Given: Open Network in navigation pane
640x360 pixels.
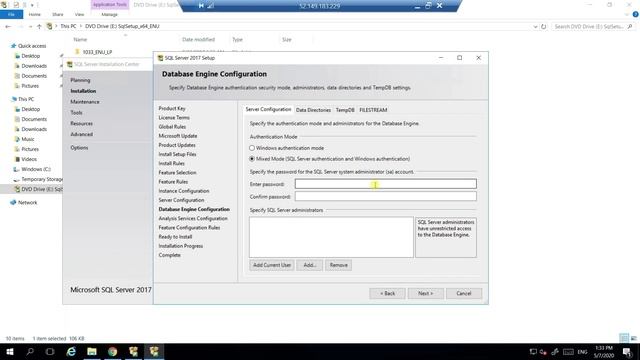Looking at the screenshot, I should coord(27,202).
